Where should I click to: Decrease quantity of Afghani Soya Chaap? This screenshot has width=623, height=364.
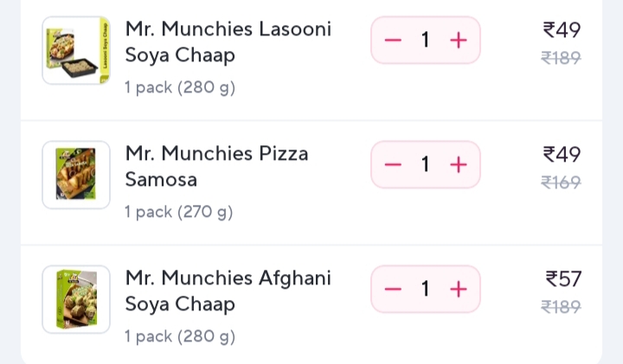[x=393, y=290]
